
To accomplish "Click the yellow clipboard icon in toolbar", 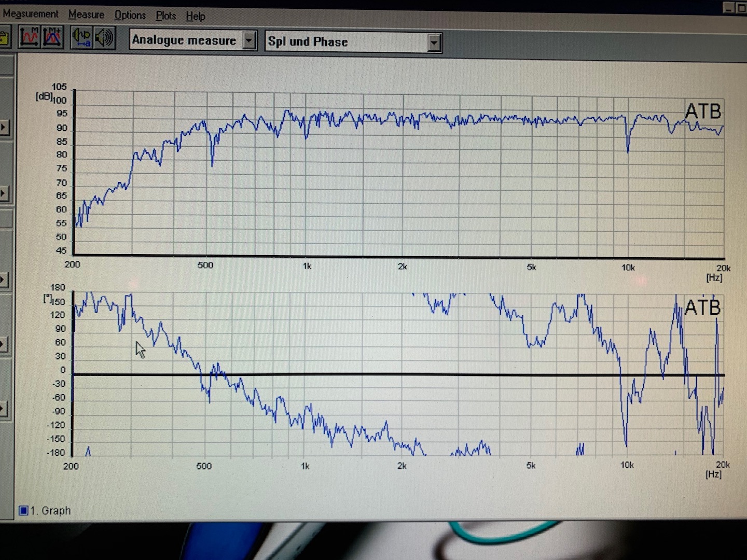I will (5, 37).
